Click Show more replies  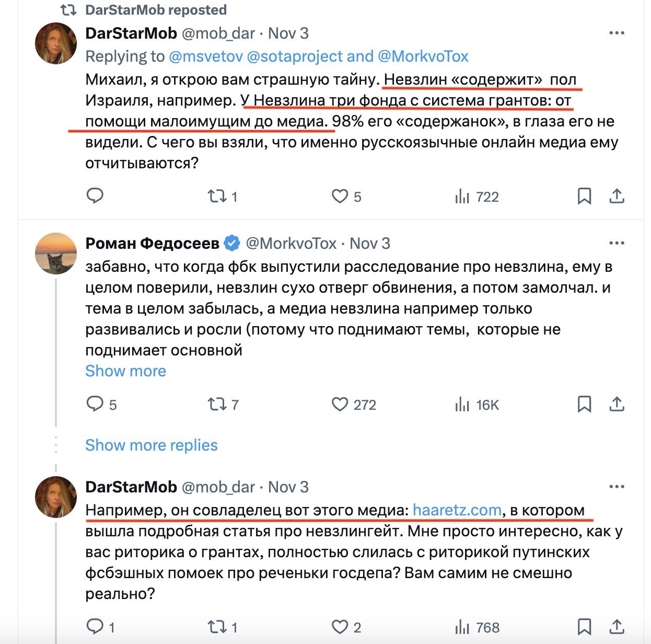[151, 445]
